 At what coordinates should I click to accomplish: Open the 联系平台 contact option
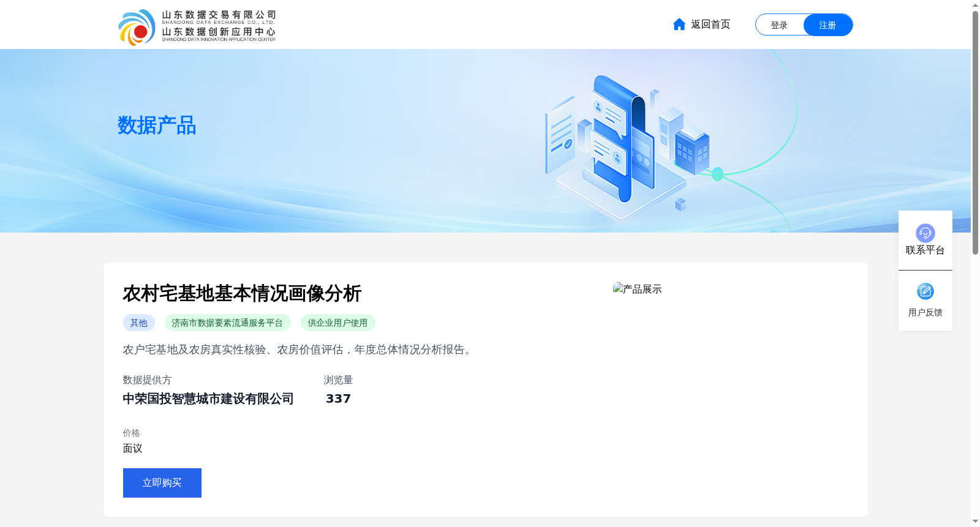925,250
